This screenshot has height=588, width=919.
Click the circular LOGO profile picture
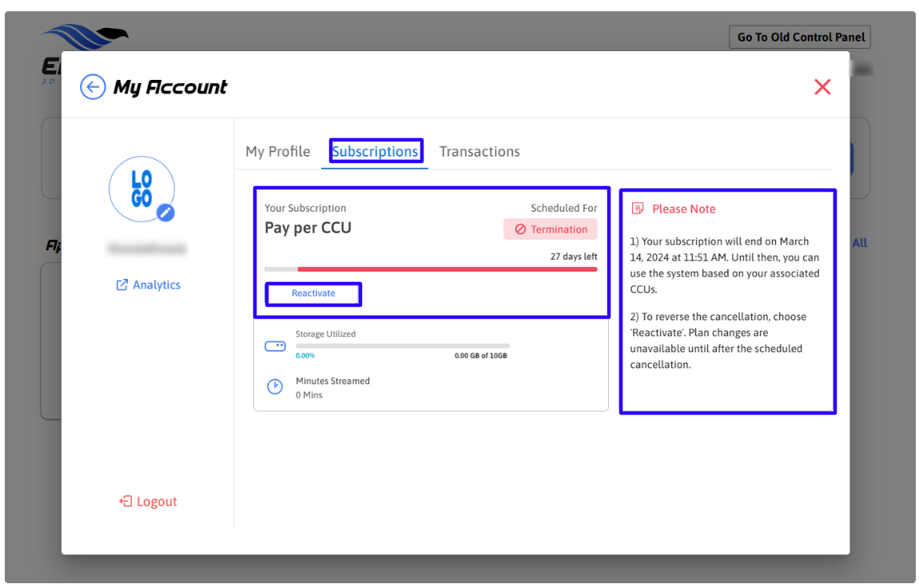(141, 189)
